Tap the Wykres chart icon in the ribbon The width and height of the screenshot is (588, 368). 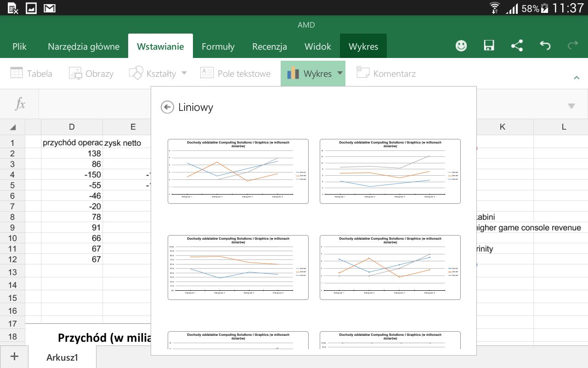tap(293, 73)
